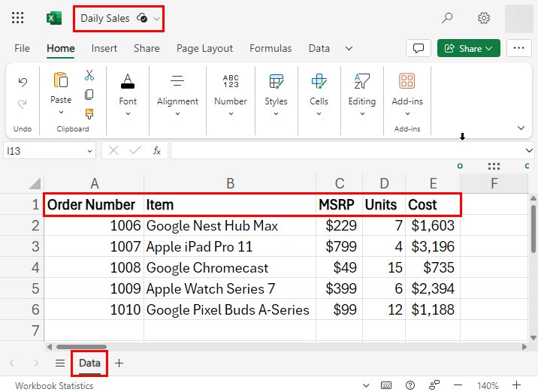Open the search magnifier icon
This screenshot has width=538, height=392.
(x=447, y=18)
